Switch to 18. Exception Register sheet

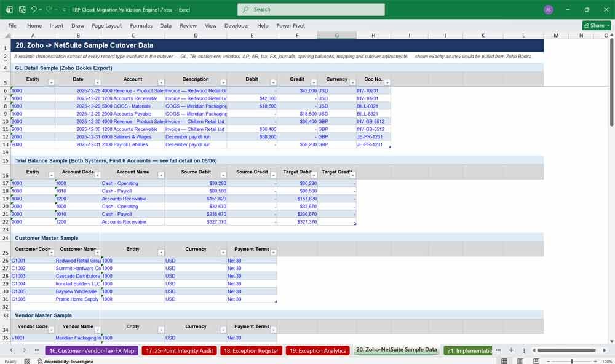pyautogui.click(x=251, y=350)
